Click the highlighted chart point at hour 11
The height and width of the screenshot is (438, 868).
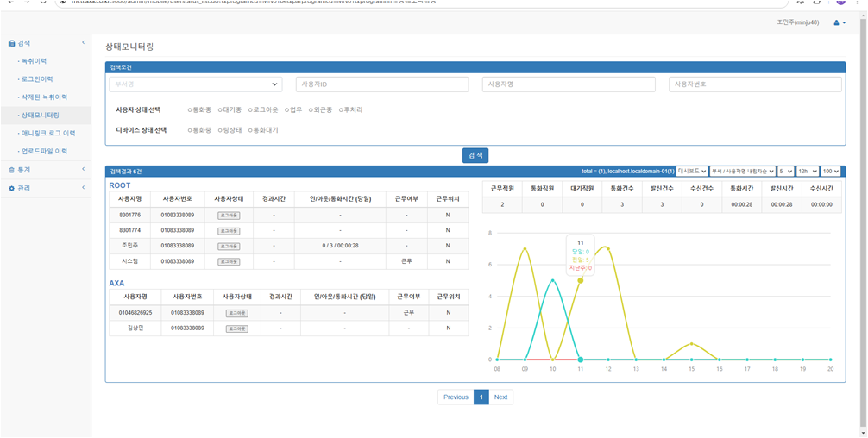coord(580,280)
